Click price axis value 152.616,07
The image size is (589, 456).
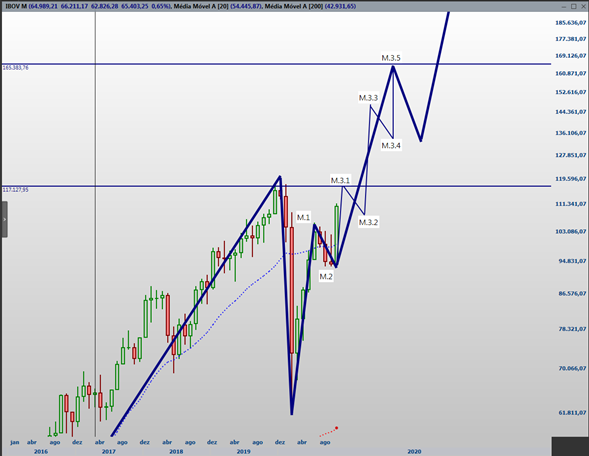click(x=571, y=92)
